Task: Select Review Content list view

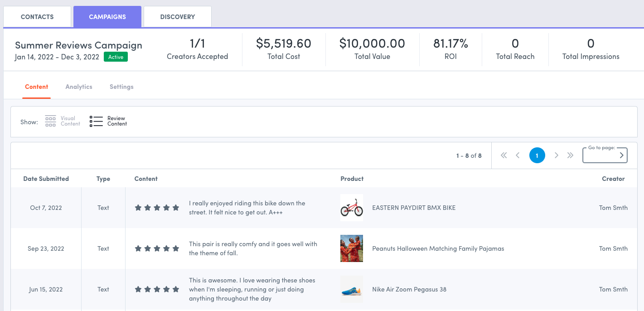Action: [108, 121]
